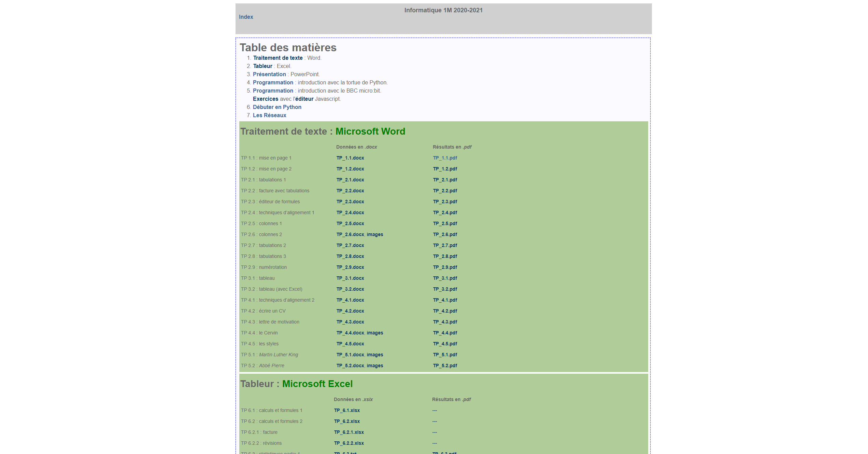Click the Index link in header

[x=246, y=17]
